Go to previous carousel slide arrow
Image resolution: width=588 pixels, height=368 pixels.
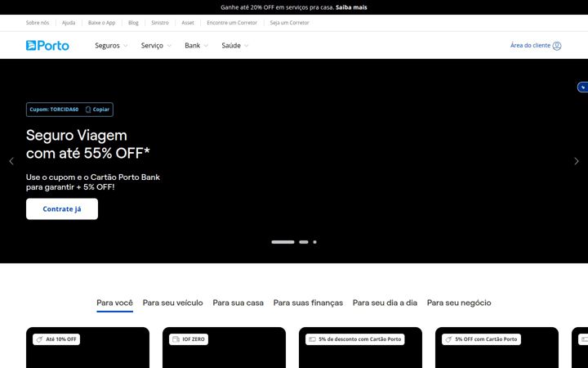click(x=11, y=161)
